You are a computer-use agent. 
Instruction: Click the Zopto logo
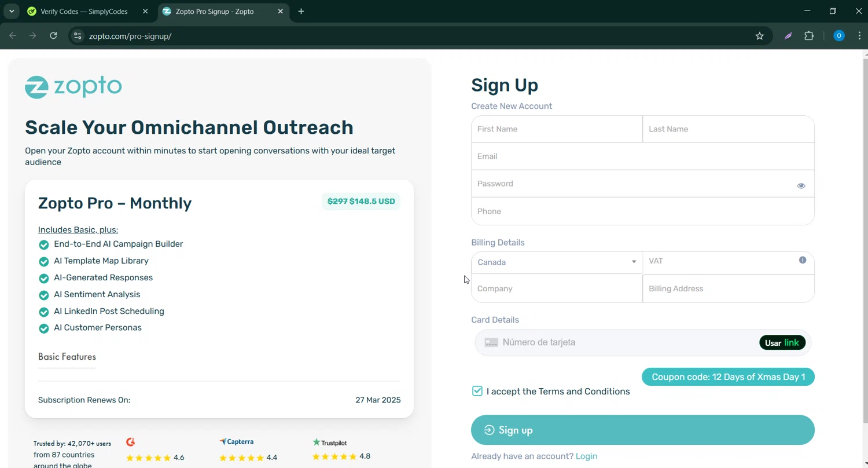pyautogui.click(x=73, y=87)
